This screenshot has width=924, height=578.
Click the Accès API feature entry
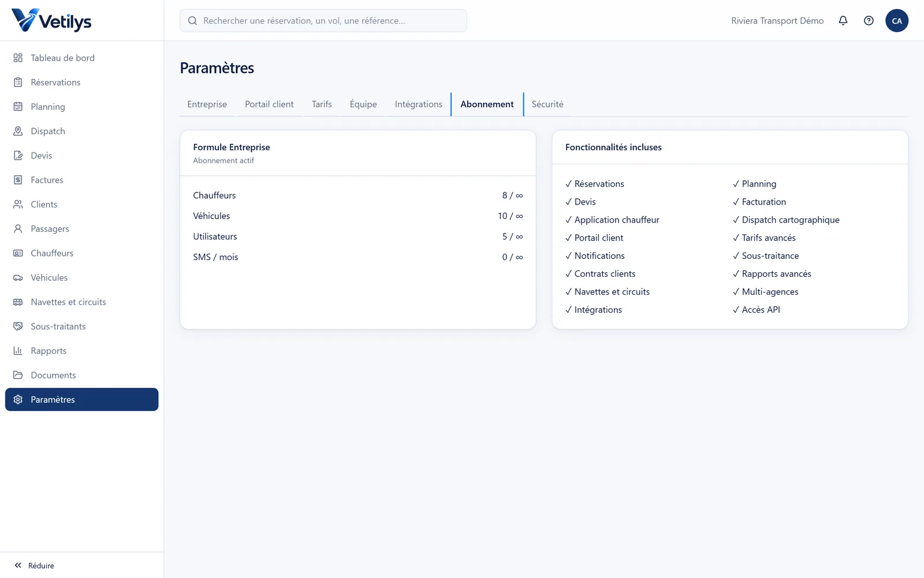point(757,310)
